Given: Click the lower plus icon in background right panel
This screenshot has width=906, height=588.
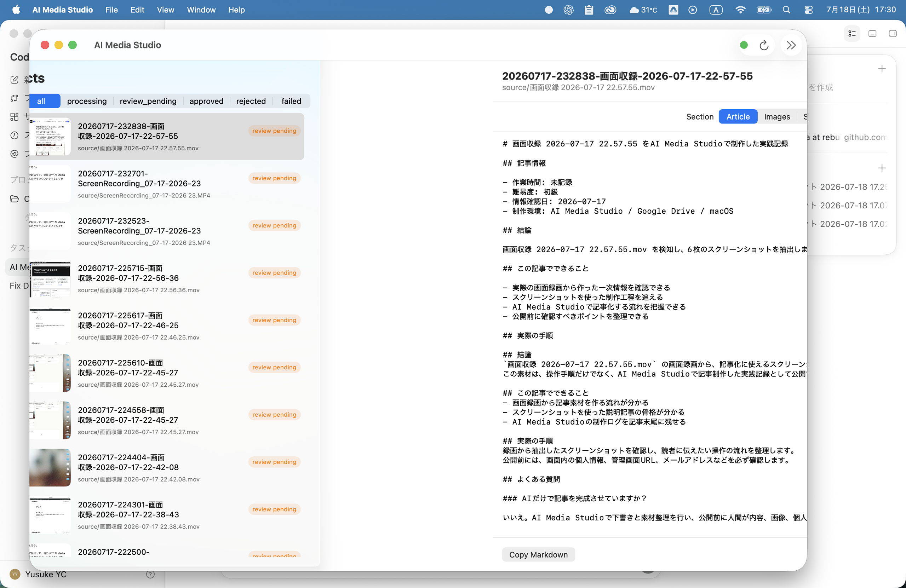Looking at the screenshot, I should (x=882, y=168).
